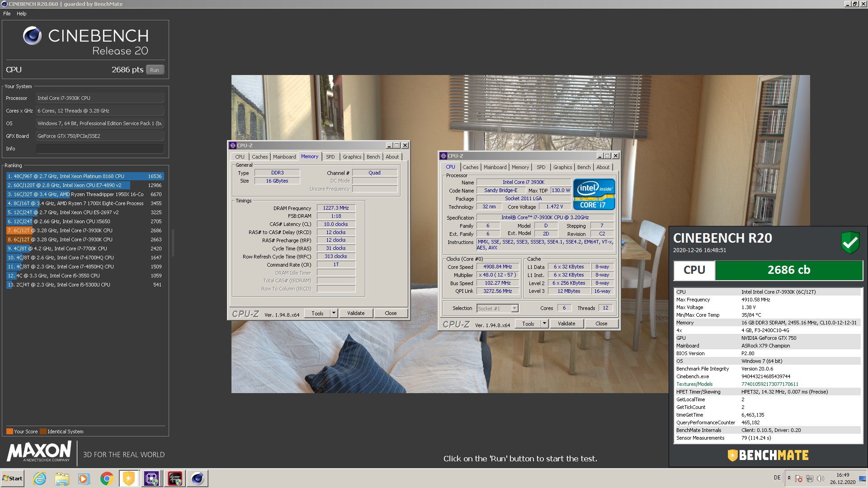Click Tools button in right CPU-Z window
The height and width of the screenshot is (488, 868).
[x=528, y=324]
